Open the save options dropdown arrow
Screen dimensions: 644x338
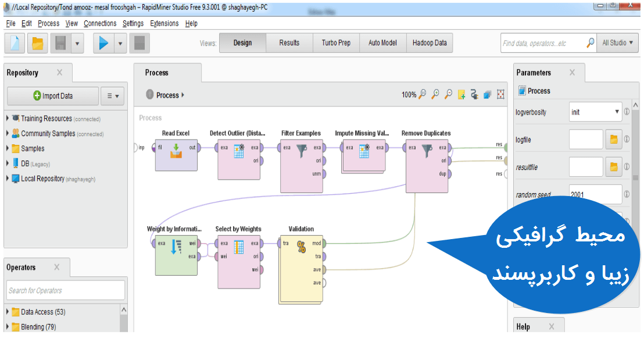tap(77, 43)
